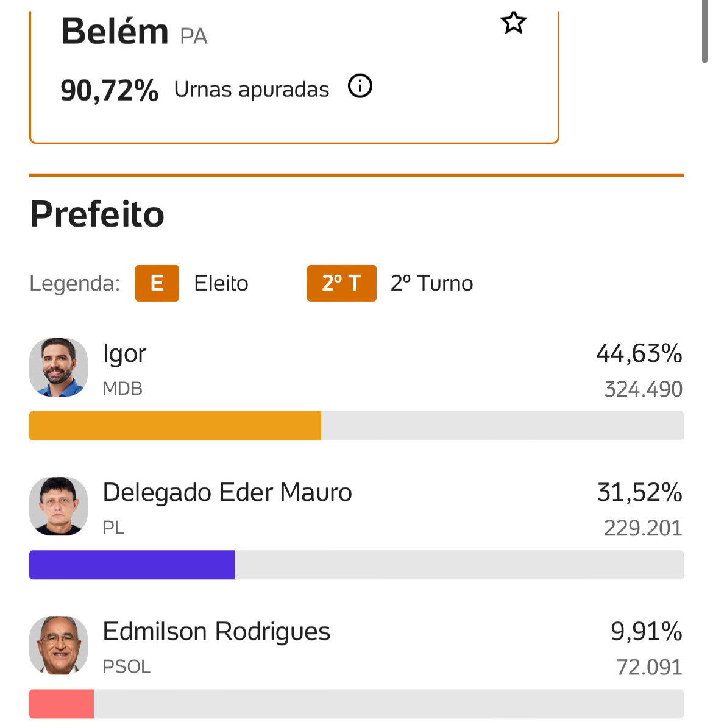713x728 pixels.
Task: Click the 90,72% urnas apuradas figure
Action: coord(110,91)
